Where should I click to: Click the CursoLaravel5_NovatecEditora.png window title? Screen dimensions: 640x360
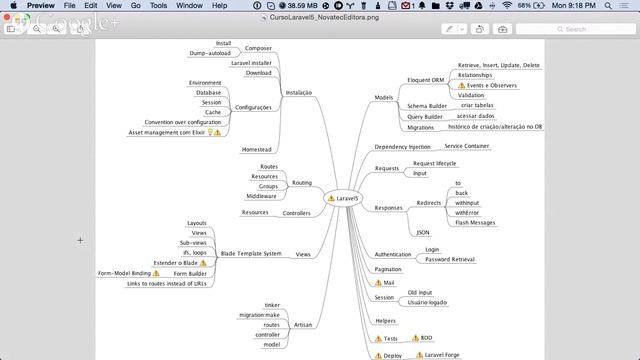tap(324, 17)
